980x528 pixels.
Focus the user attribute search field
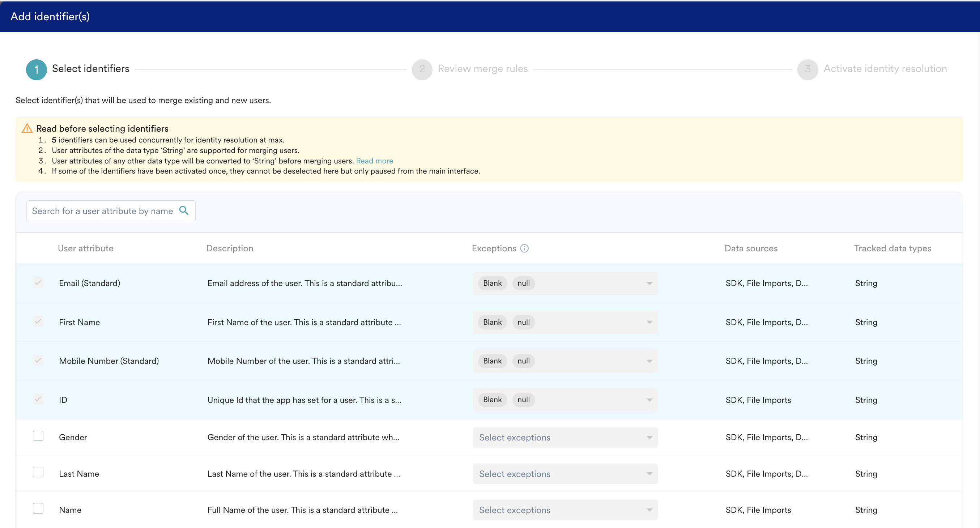(x=102, y=211)
